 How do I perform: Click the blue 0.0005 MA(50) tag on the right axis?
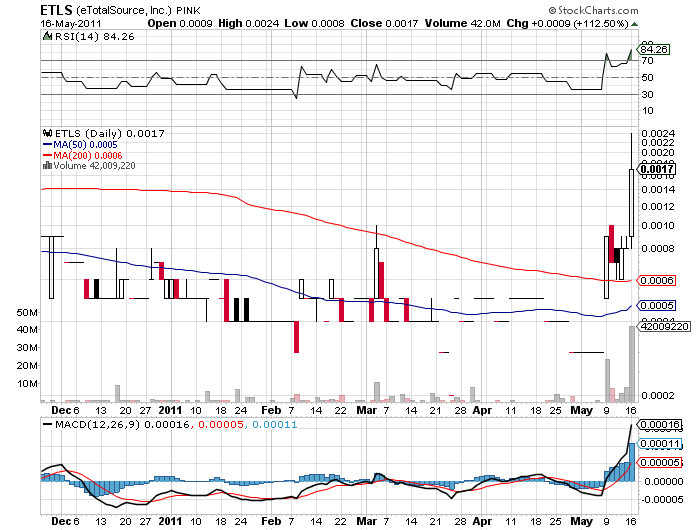[x=657, y=305]
